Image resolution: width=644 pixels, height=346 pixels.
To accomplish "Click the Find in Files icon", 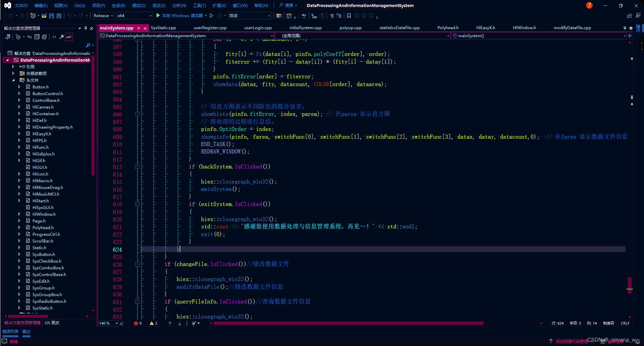I will (x=279, y=16).
